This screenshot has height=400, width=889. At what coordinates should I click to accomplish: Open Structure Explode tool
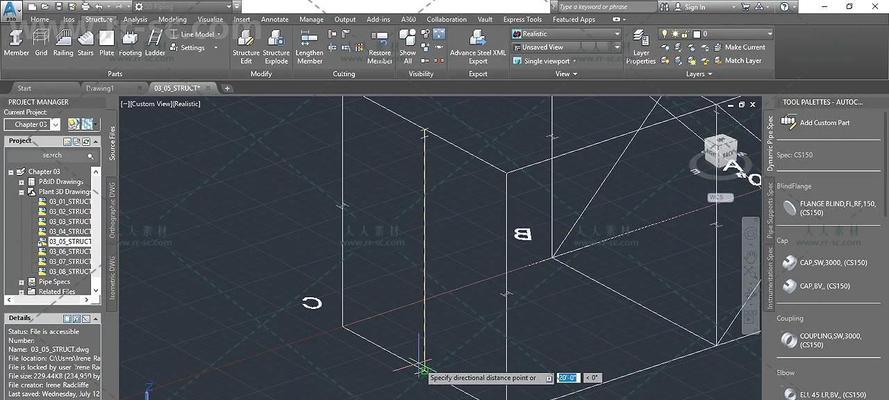tap(276, 44)
